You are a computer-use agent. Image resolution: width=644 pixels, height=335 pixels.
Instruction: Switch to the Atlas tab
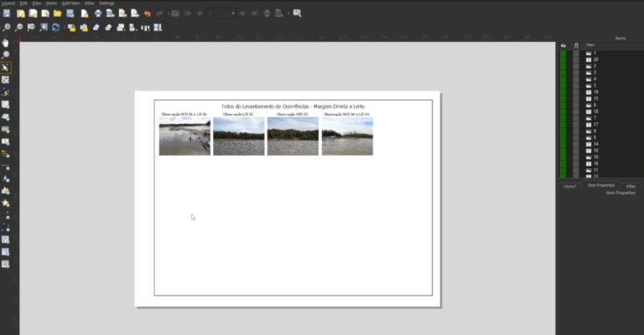pos(631,186)
